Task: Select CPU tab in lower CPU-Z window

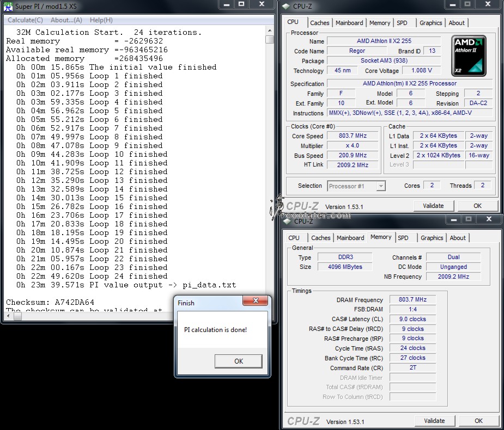Action: pyautogui.click(x=294, y=238)
